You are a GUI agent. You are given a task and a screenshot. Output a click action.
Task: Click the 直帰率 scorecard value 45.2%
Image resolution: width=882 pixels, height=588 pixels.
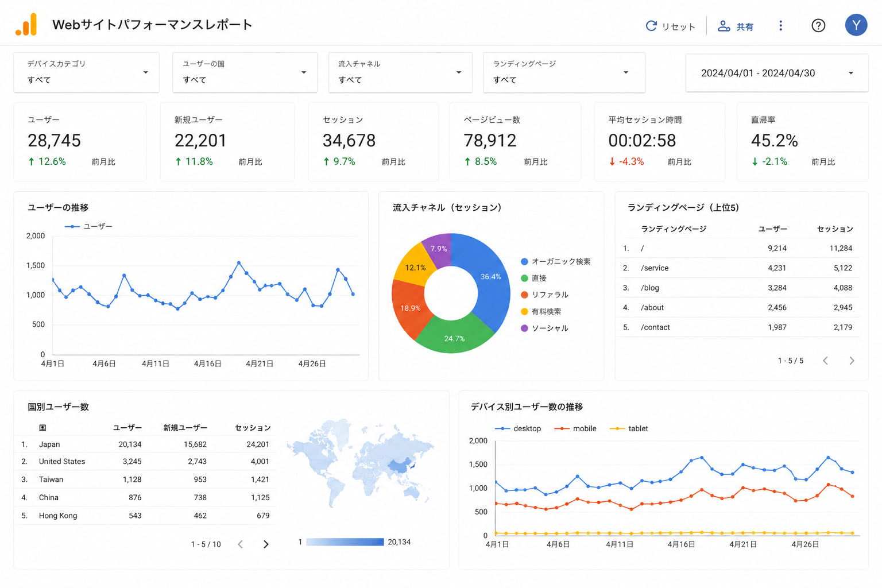775,141
